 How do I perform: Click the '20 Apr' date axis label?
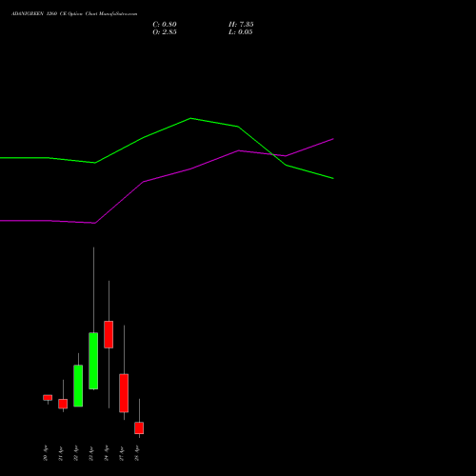click(46, 453)
